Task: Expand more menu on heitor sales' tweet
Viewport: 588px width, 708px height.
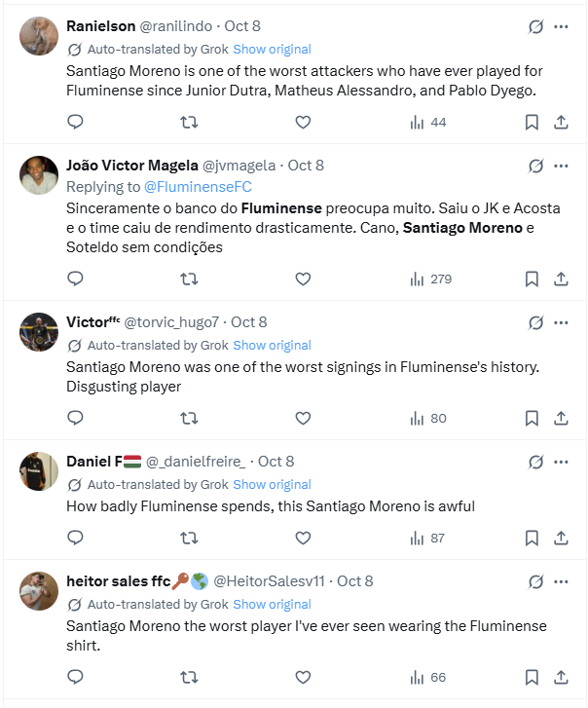Action: point(561,581)
